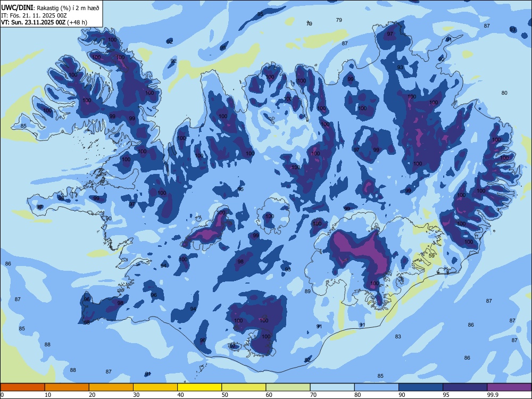
Task: Click the legend tick label '99.9'
Action: [x=493, y=395]
